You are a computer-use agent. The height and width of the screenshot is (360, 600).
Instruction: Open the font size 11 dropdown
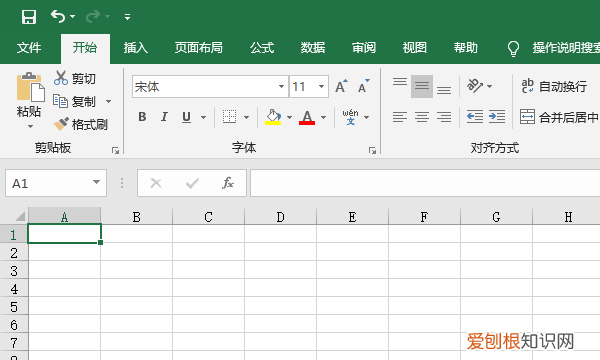coord(321,87)
